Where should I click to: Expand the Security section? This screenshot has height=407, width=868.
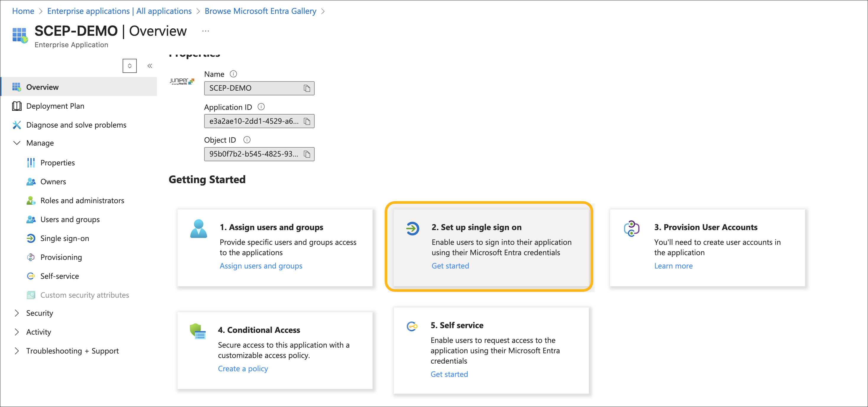(x=17, y=313)
